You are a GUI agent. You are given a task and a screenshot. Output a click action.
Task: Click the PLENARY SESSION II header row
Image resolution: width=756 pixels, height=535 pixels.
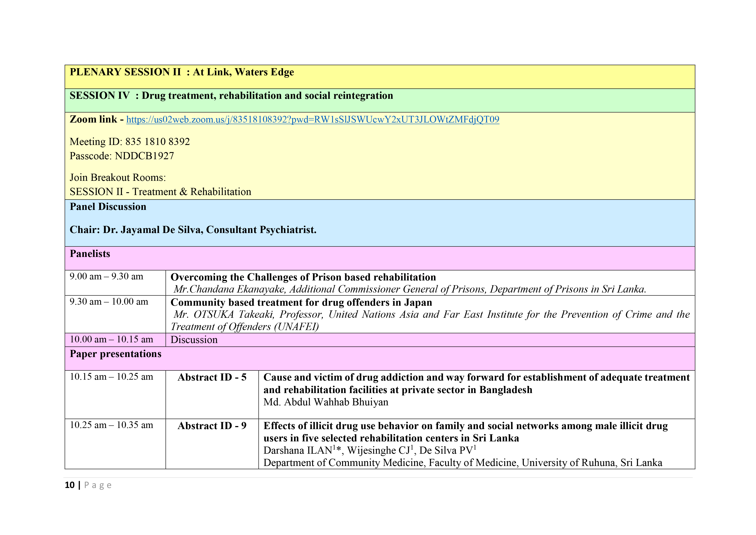182,72
